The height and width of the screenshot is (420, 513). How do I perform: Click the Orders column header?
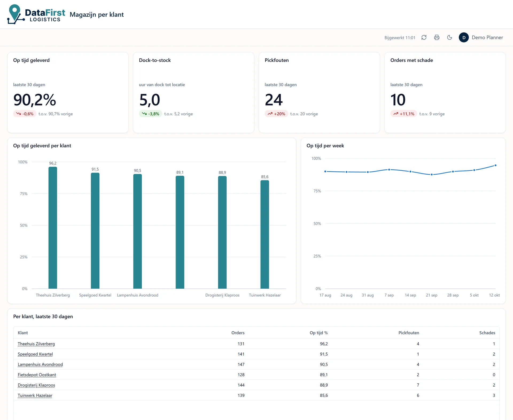[x=238, y=333]
